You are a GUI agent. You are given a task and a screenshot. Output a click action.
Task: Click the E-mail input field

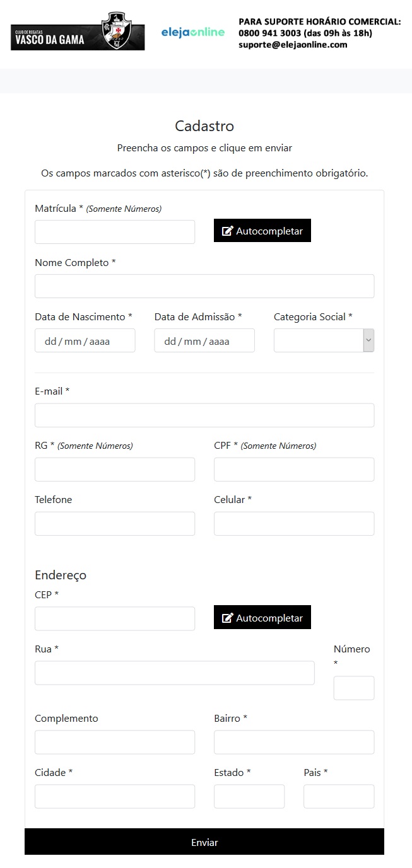click(x=204, y=415)
